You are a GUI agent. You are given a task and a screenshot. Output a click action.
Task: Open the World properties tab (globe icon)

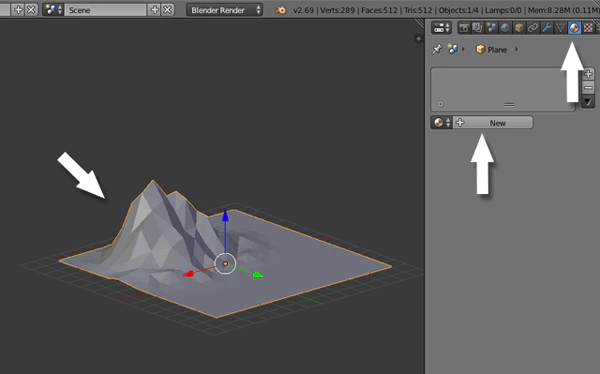coord(505,28)
